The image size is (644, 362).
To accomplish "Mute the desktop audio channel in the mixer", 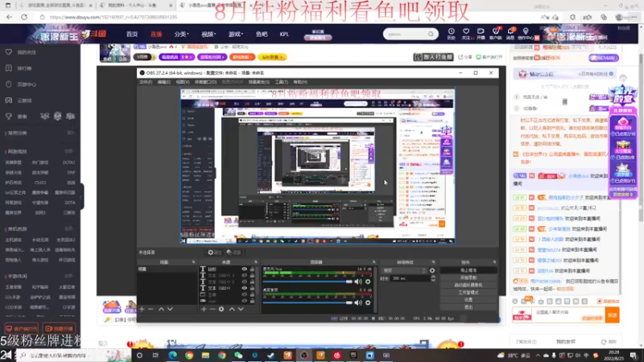I will 358,302.
